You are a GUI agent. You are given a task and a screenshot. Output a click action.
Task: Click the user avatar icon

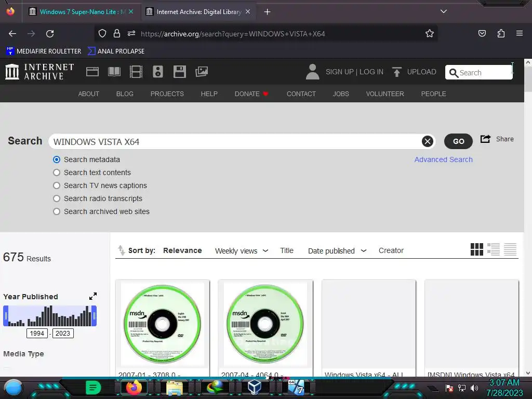pos(312,72)
